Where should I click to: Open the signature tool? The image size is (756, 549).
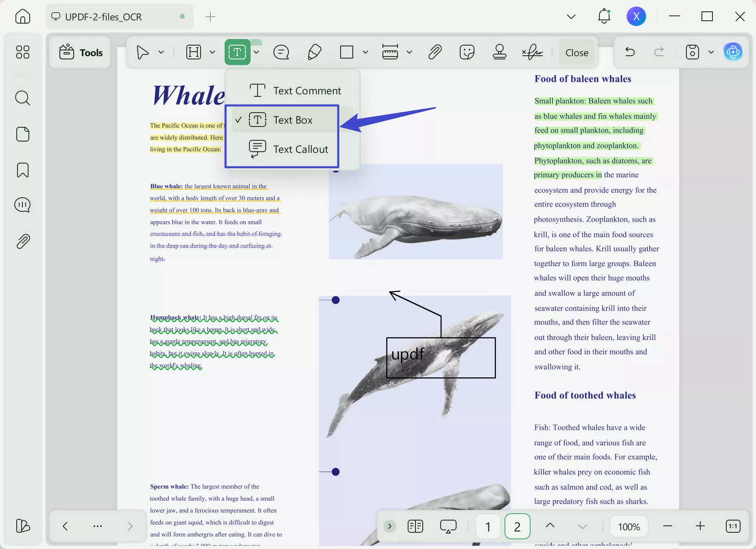coord(532,52)
